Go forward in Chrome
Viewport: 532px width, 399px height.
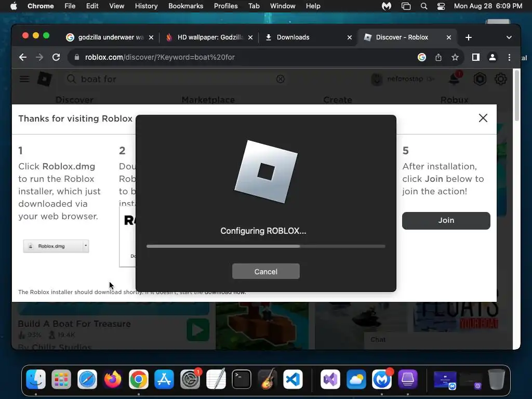pyautogui.click(x=39, y=57)
